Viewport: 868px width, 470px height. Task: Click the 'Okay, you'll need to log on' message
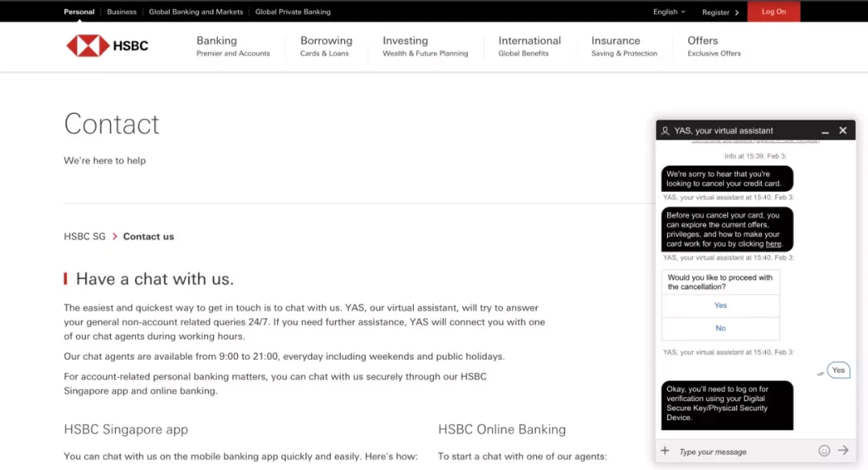tap(727, 405)
